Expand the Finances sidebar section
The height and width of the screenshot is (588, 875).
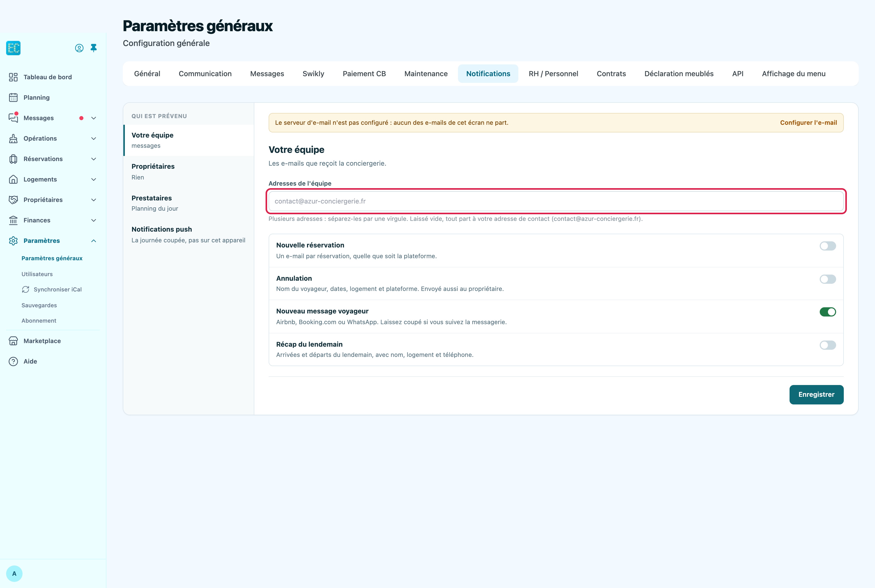point(94,220)
